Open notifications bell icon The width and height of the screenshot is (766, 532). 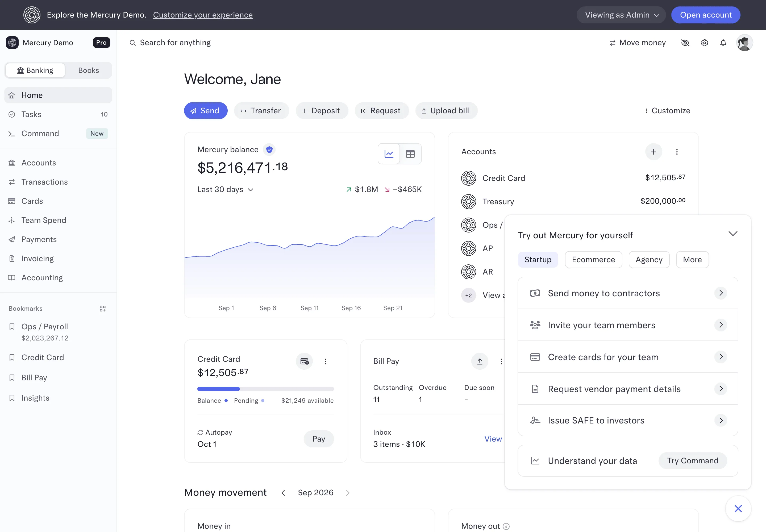click(x=723, y=43)
